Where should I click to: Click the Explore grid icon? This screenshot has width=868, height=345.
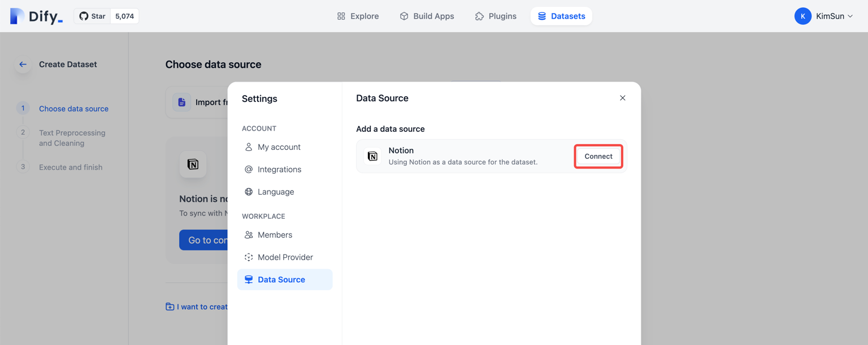pyautogui.click(x=341, y=16)
